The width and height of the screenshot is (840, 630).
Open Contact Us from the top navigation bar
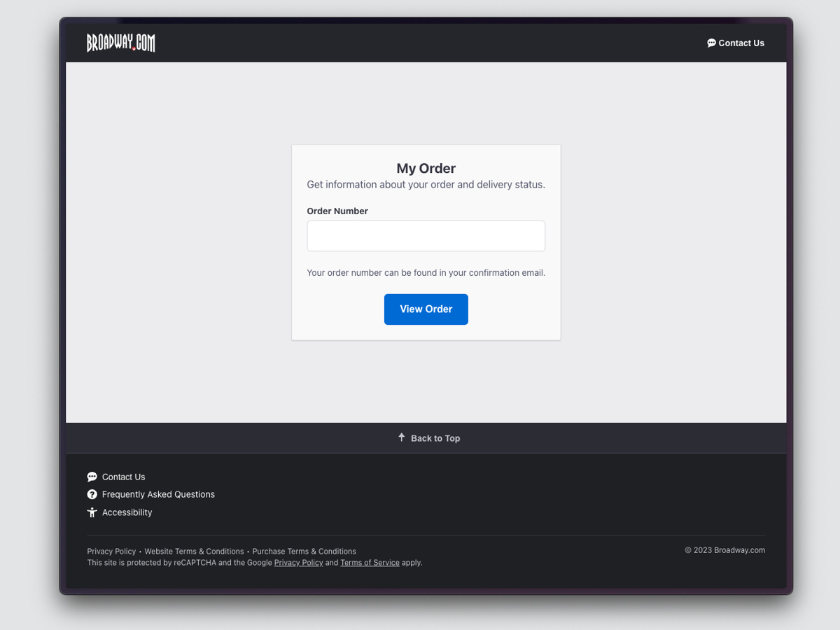741,43
